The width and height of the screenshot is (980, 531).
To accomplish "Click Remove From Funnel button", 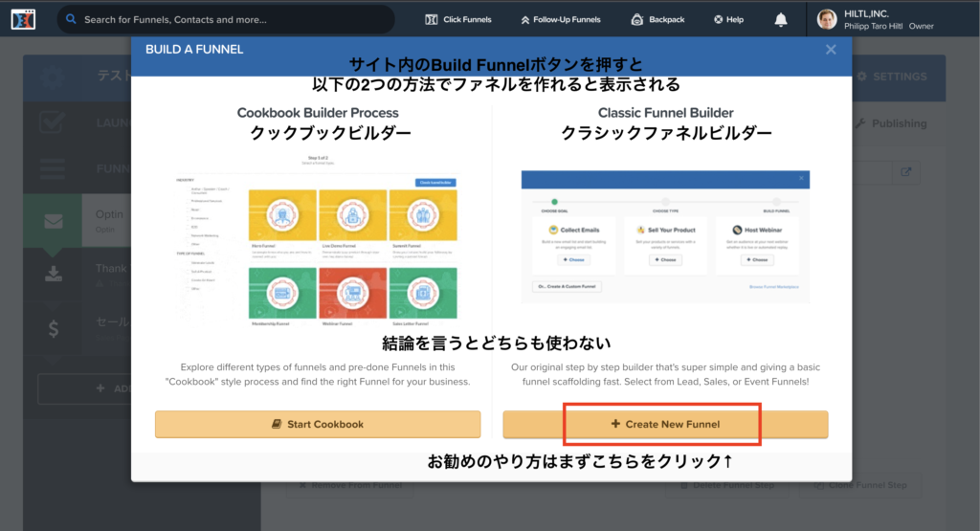I will point(350,485).
